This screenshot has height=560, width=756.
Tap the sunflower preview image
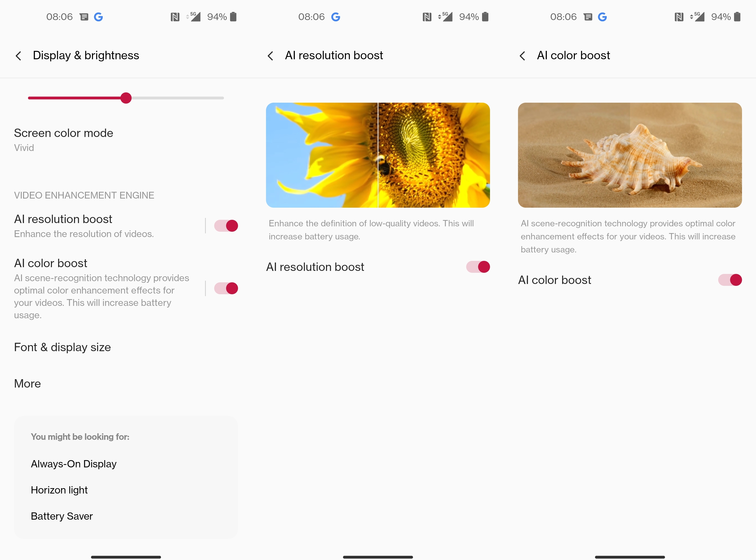click(x=378, y=155)
